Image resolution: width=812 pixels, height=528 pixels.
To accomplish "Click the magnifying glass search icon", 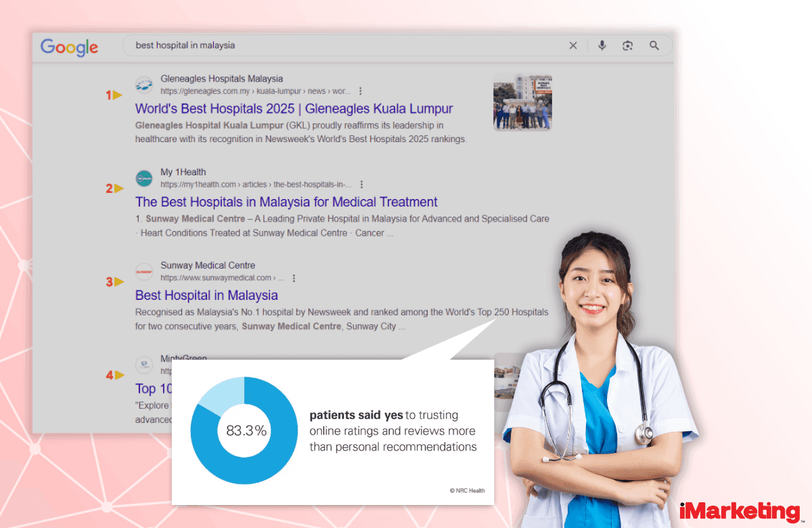I will tap(654, 45).
